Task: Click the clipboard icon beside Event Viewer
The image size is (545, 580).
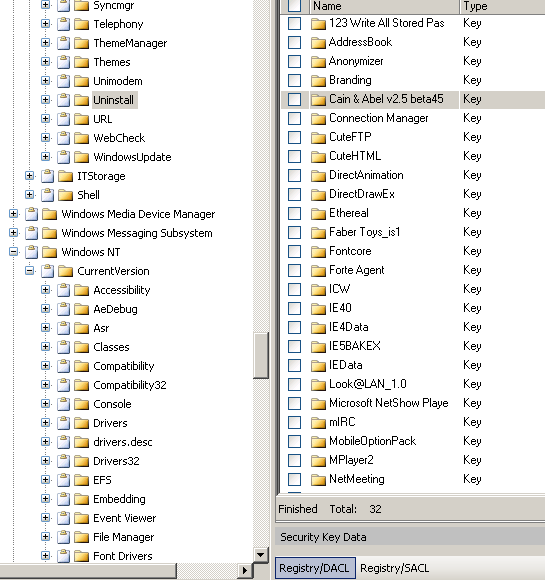Action: click(x=64, y=518)
